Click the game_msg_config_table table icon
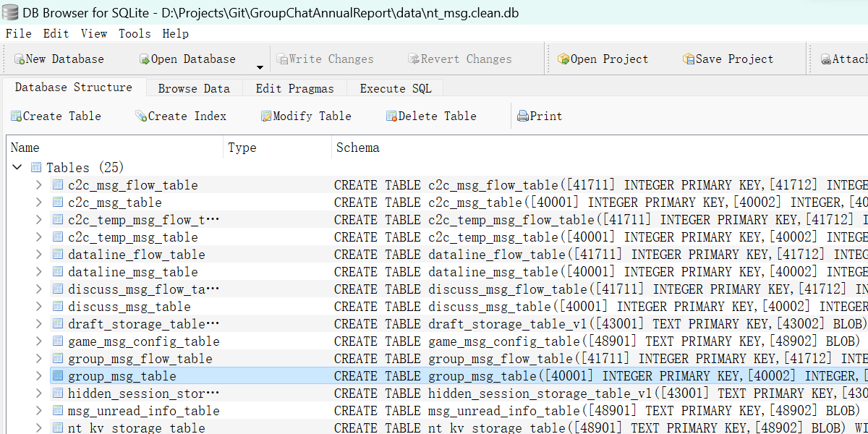 click(x=58, y=341)
